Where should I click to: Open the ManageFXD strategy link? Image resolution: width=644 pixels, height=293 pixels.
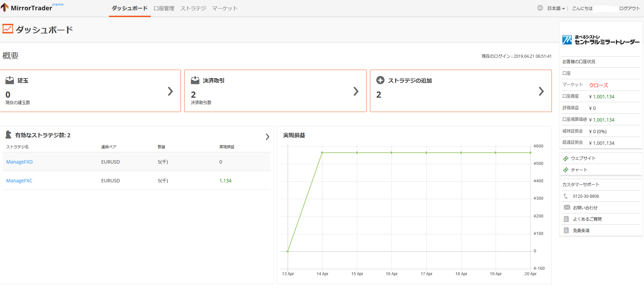19,162
